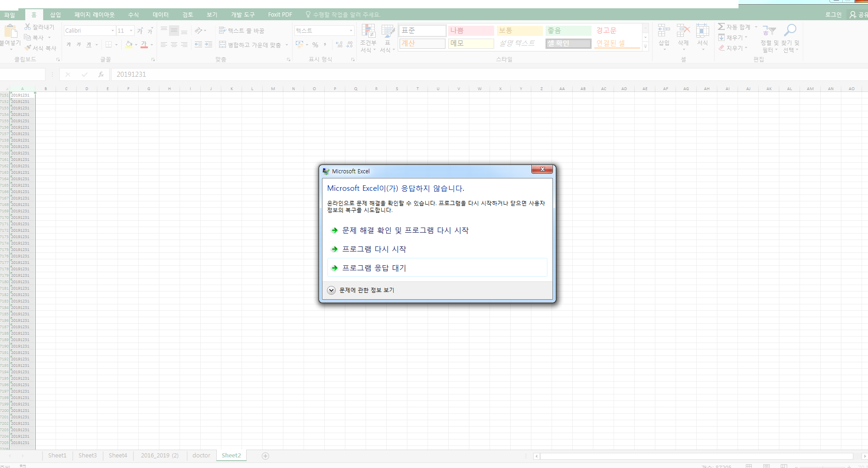Toggle left horizontal text alignment

(164, 45)
